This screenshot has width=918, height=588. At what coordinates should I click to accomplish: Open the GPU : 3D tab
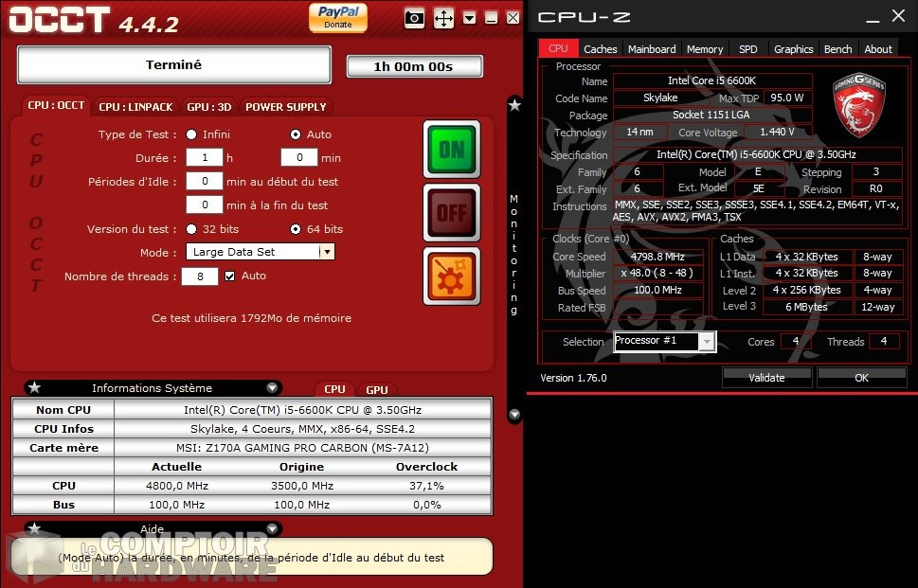(x=209, y=106)
